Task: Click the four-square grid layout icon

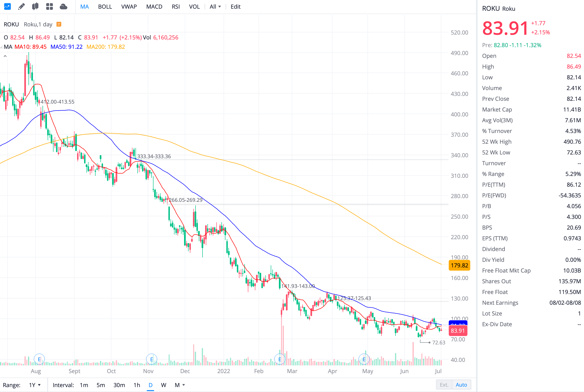Action: coord(50,7)
